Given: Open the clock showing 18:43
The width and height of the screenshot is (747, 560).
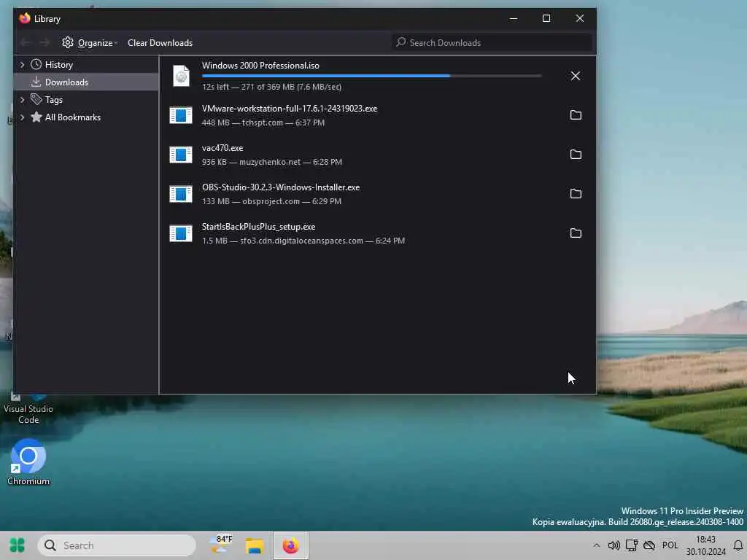Looking at the screenshot, I should [705, 545].
